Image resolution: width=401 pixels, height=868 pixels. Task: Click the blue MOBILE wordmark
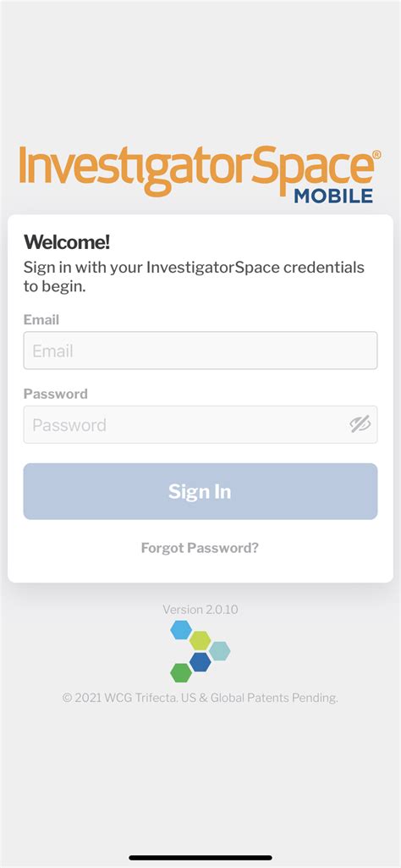pos(333,196)
